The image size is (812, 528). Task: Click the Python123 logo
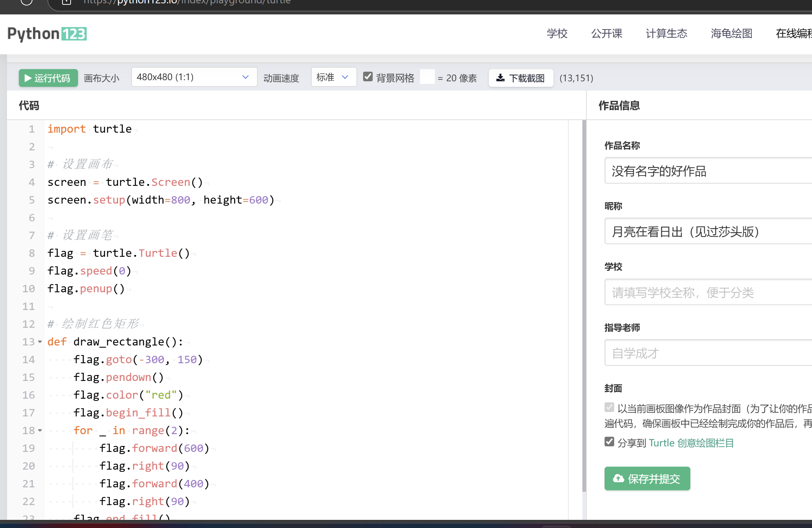coord(47,34)
